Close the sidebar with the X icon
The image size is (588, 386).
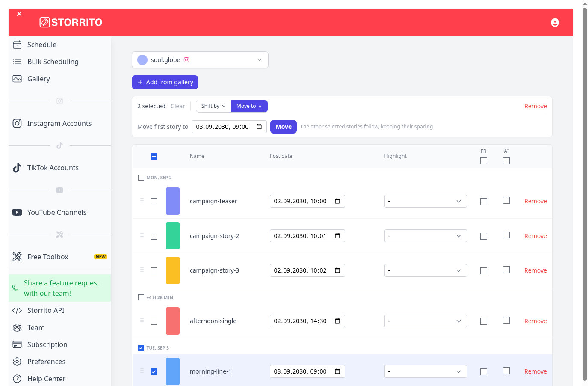[19, 14]
